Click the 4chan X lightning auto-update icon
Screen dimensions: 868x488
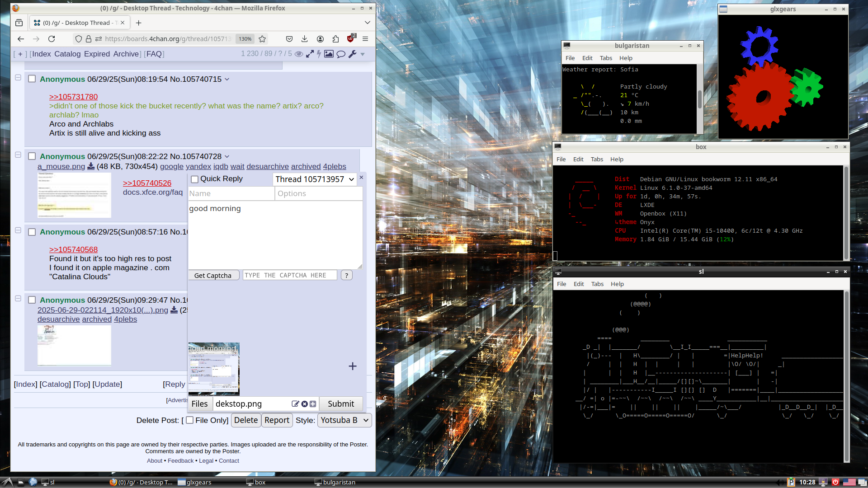click(x=319, y=54)
